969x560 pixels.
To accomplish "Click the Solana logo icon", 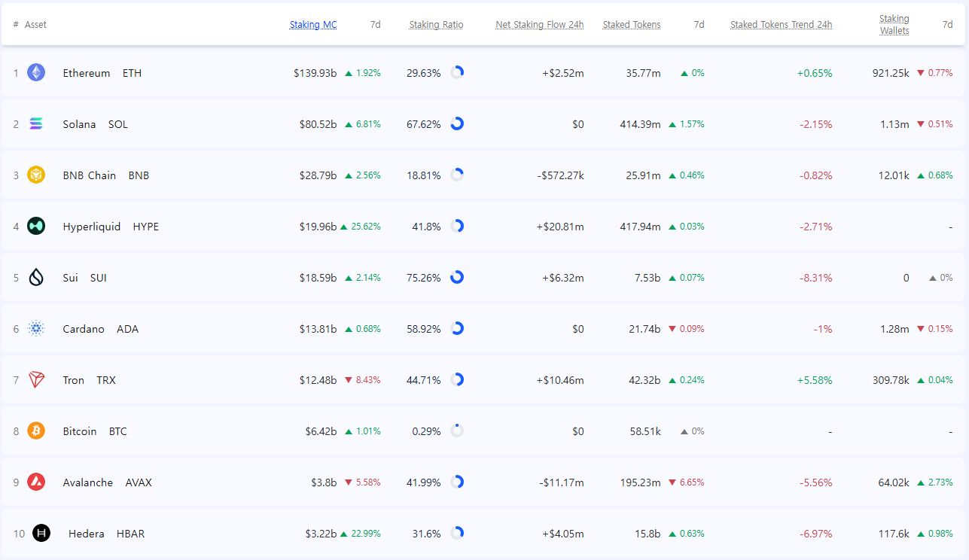I will pos(36,124).
